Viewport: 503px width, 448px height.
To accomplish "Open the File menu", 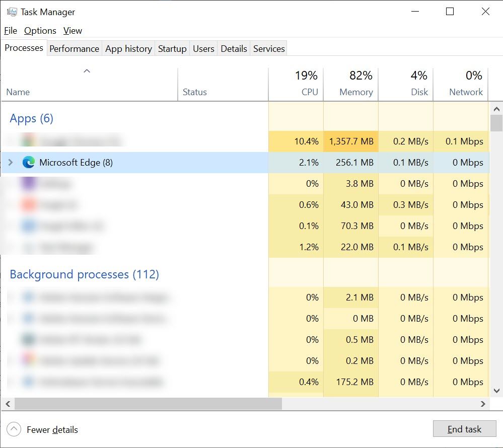I will pyautogui.click(x=10, y=31).
